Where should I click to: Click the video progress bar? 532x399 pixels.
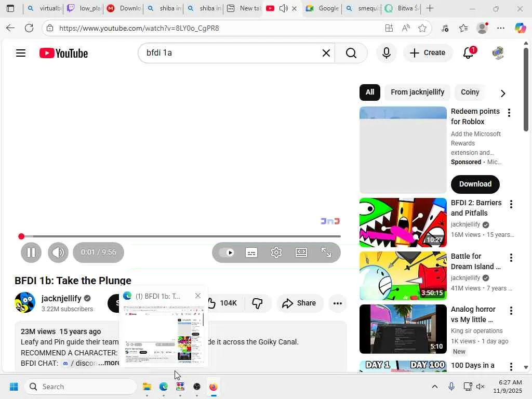(x=180, y=236)
